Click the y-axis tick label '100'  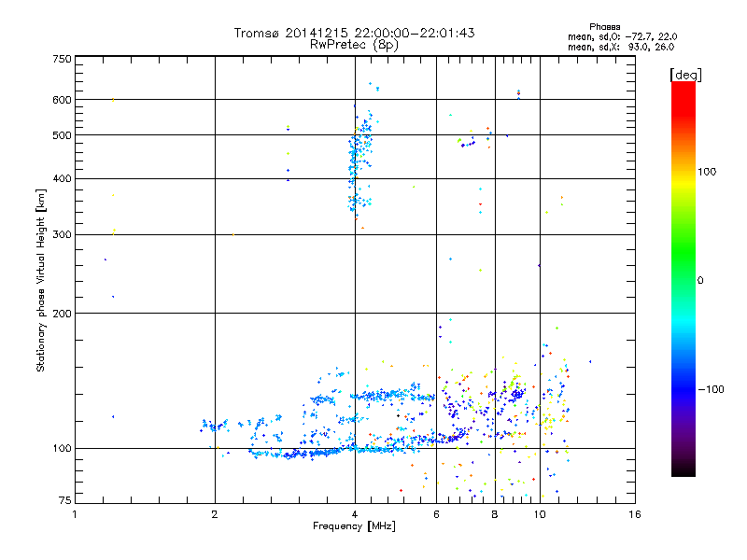(62, 449)
